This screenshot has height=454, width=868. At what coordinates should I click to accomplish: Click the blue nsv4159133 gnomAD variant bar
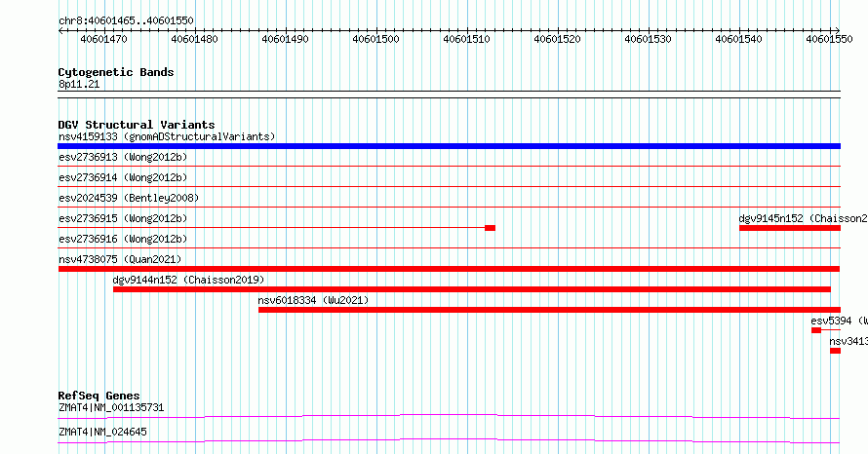pos(449,146)
